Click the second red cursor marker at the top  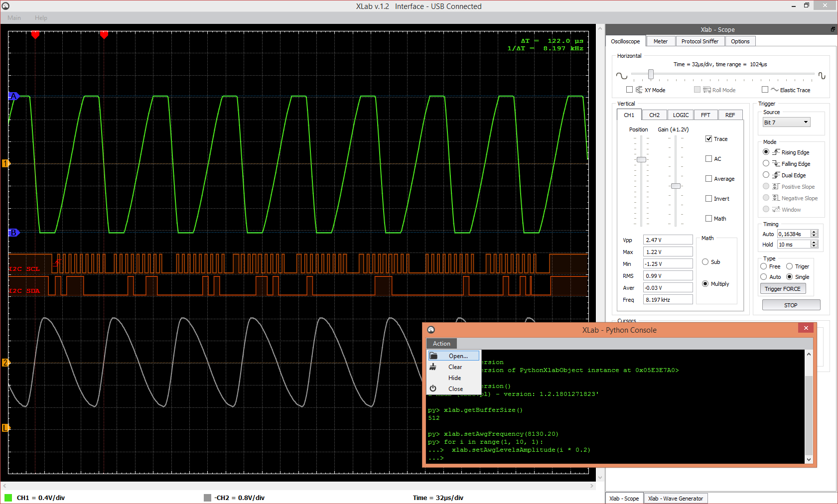[104, 35]
